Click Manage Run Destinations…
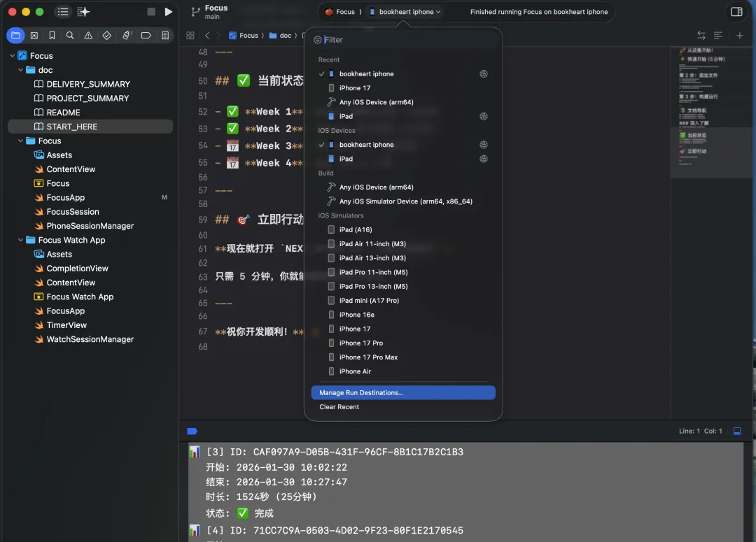756x542 pixels. pyautogui.click(x=403, y=392)
